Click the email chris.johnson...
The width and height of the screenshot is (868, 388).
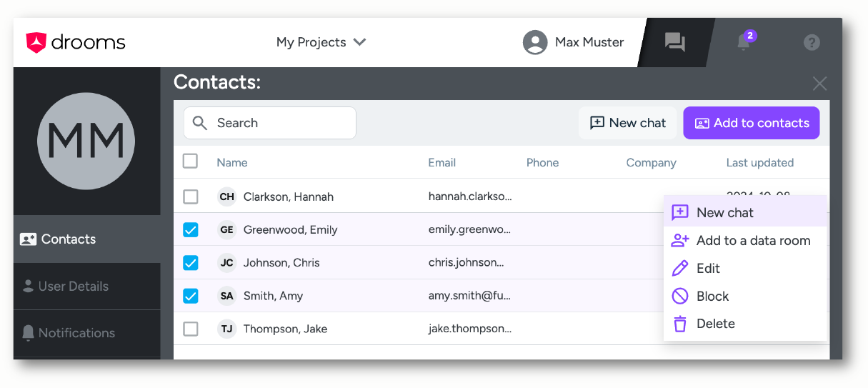click(466, 262)
